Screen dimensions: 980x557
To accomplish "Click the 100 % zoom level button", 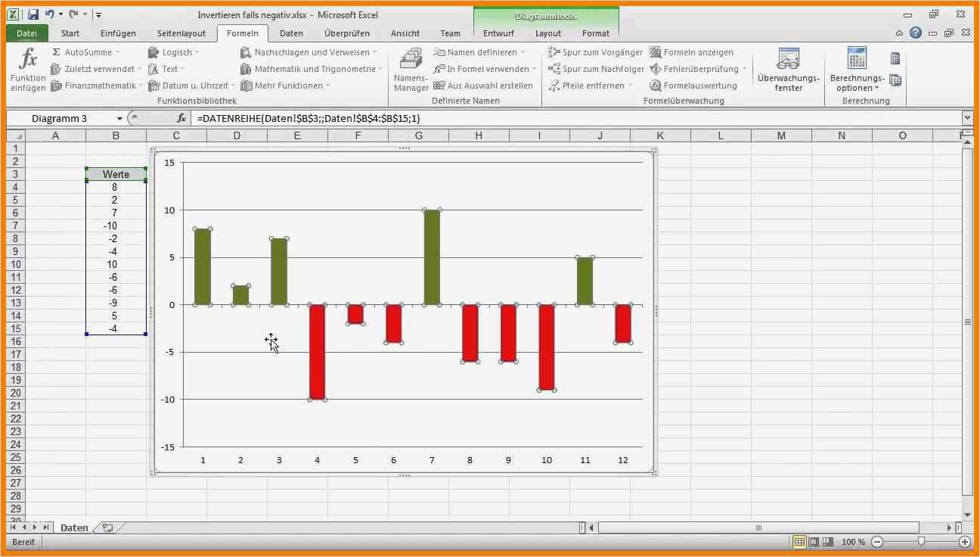I will (853, 542).
